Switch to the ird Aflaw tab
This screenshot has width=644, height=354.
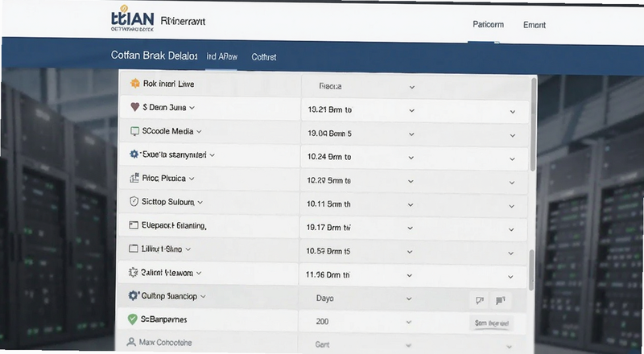222,56
